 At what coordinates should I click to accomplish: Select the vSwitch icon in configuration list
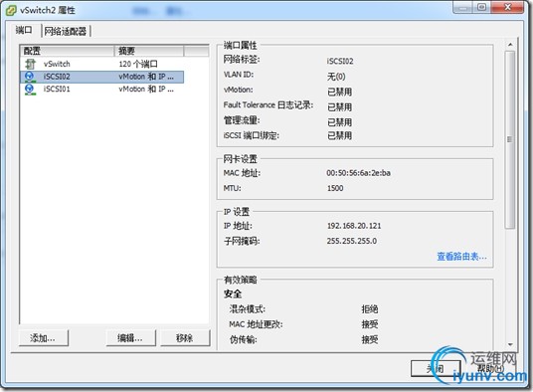(x=30, y=64)
